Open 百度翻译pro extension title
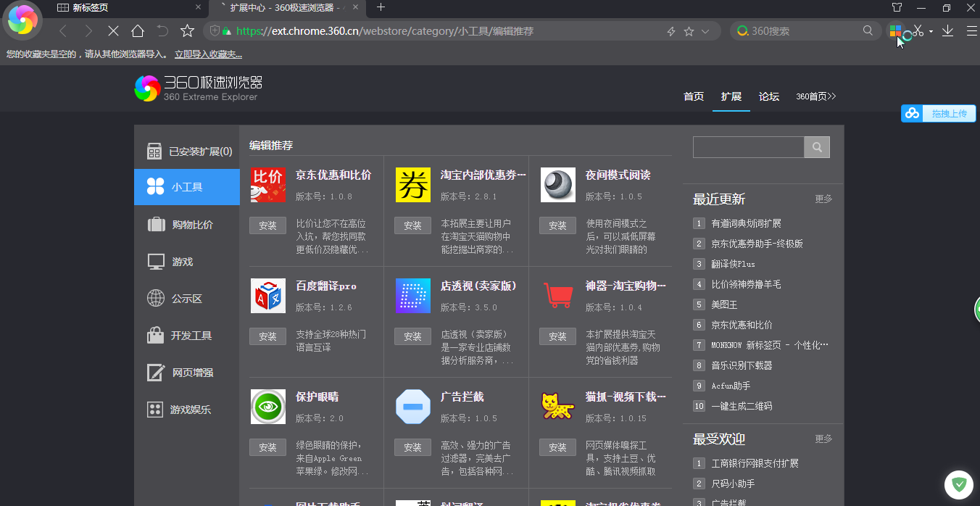 point(326,286)
